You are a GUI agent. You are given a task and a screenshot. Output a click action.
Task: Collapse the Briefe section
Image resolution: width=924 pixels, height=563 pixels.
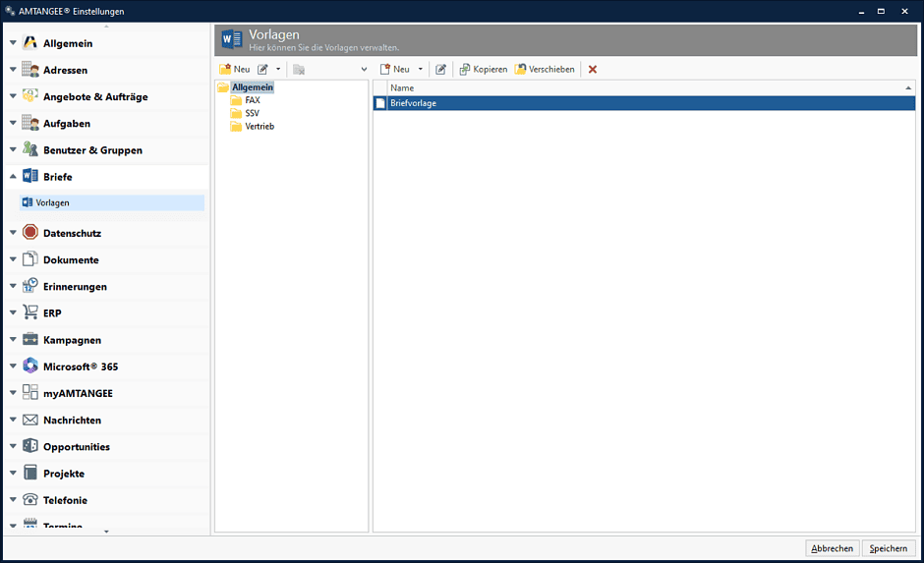coord(13,177)
